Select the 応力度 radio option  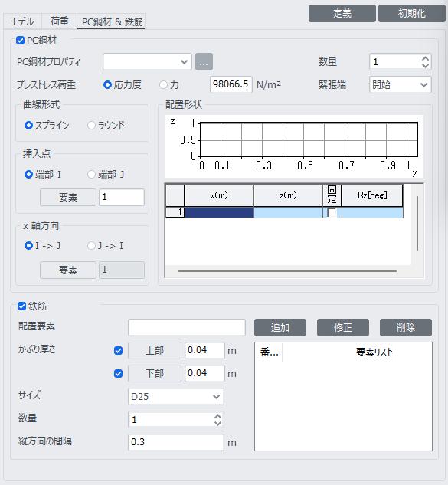coord(107,85)
